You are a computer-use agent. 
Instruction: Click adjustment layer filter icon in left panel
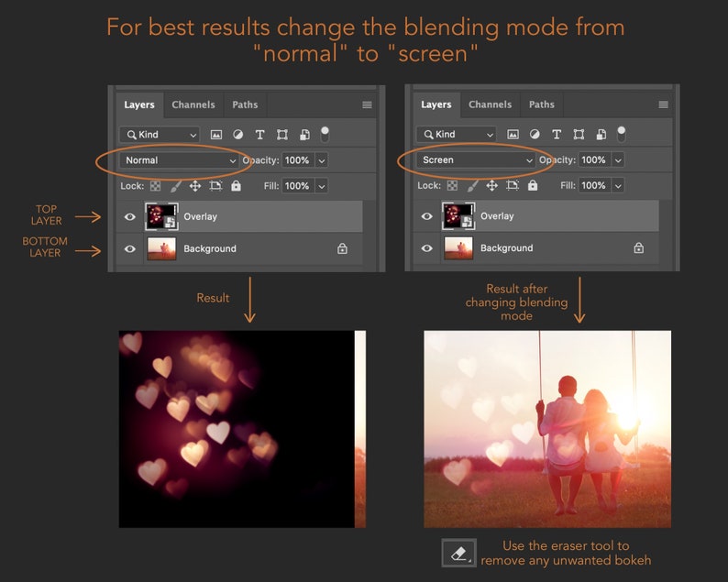click(237, 135)
